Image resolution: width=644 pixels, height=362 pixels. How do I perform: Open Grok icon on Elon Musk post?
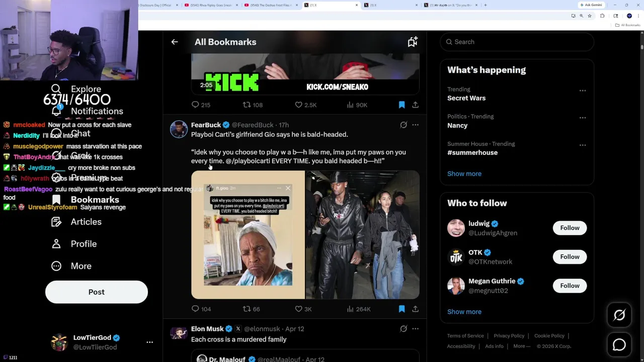pyautogui.click(x=404, y=329)
